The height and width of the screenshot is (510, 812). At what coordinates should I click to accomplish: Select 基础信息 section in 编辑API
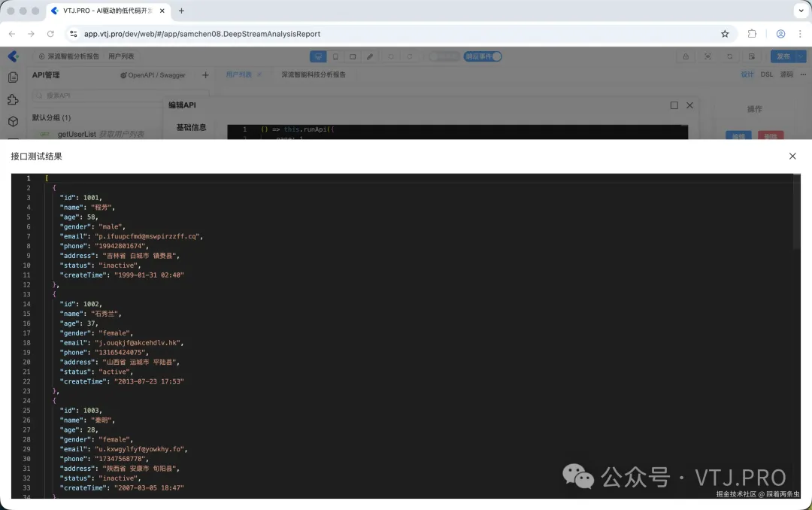pos(191,128)
